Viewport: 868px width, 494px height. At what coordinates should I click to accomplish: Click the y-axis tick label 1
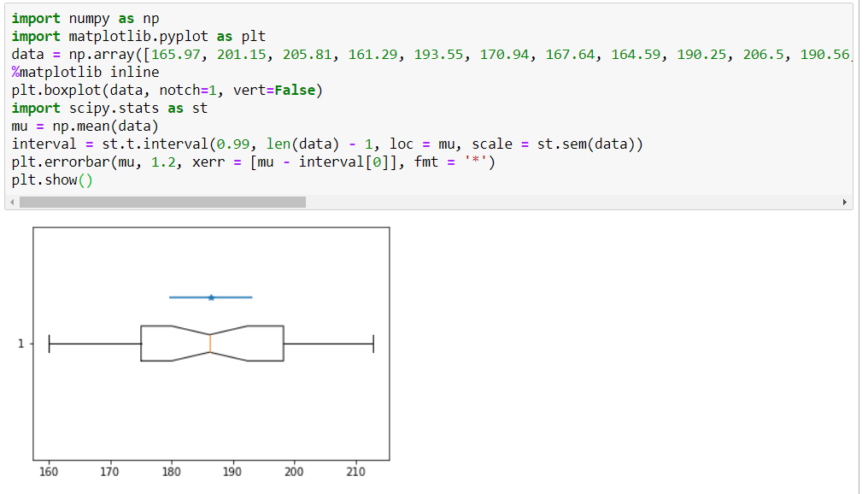pos(21,344)
